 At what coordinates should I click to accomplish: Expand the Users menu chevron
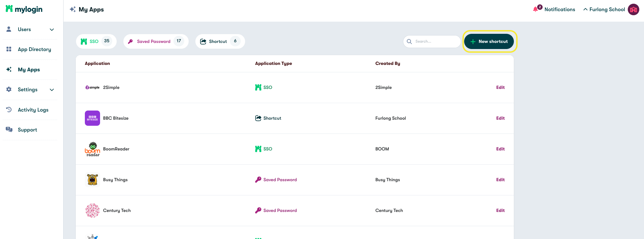pos(52,29)
